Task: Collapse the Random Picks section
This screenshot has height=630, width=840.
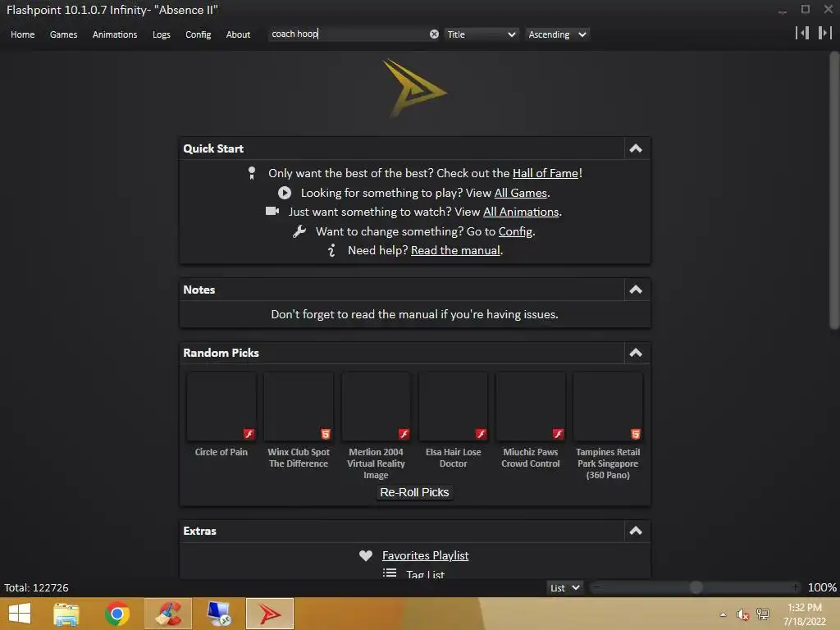Action: 636,353
